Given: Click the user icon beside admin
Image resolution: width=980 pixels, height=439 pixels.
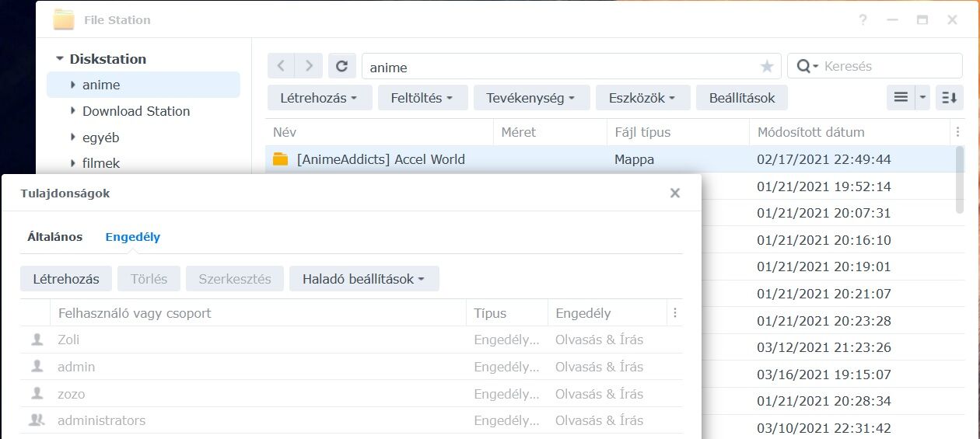Looking at the screenshot, I should (x=37, y=367).
